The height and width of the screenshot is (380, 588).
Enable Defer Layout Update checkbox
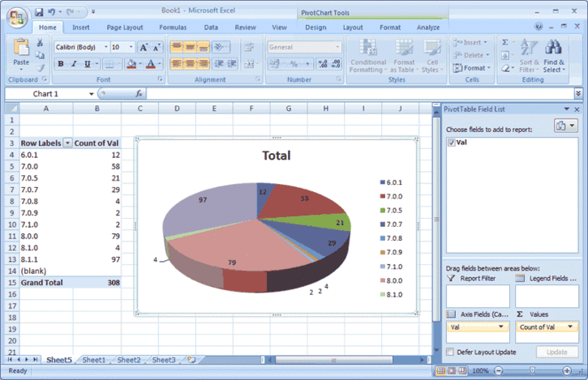[x=450, y=352]
